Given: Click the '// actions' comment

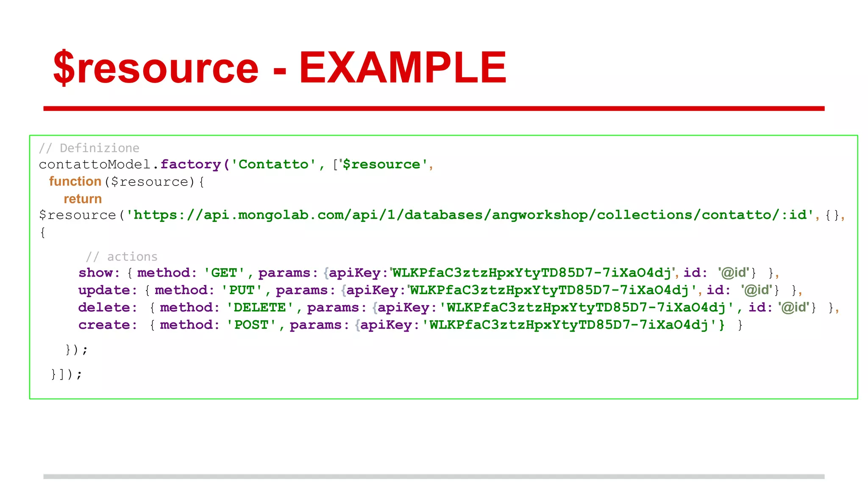Looking at the screenshot, I should pos(122,257).
